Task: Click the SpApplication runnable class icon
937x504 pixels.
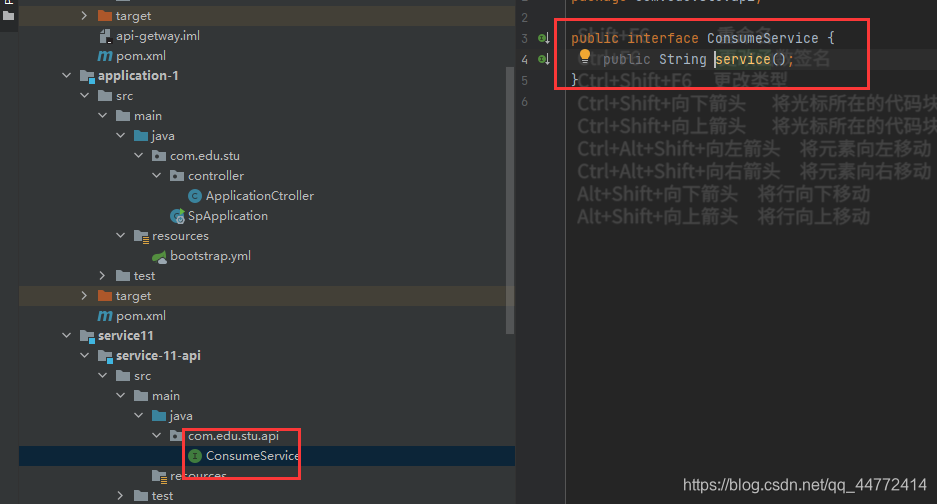Action: 177,216
